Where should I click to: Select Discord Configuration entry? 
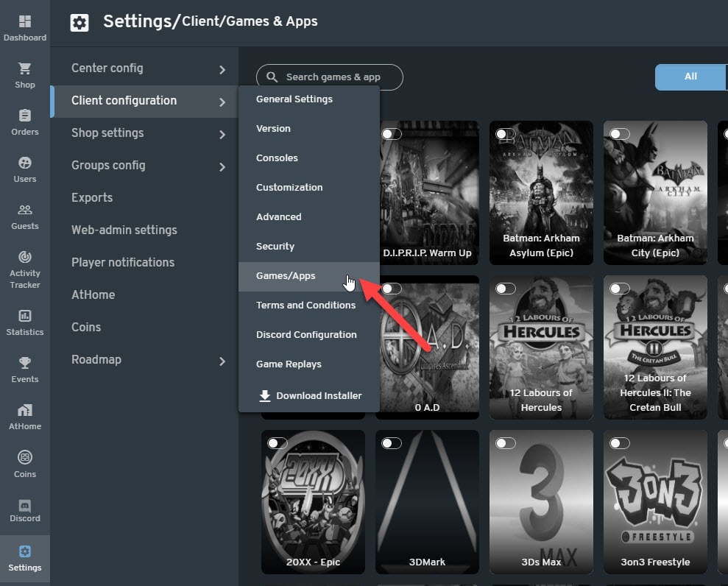point(308,335)
